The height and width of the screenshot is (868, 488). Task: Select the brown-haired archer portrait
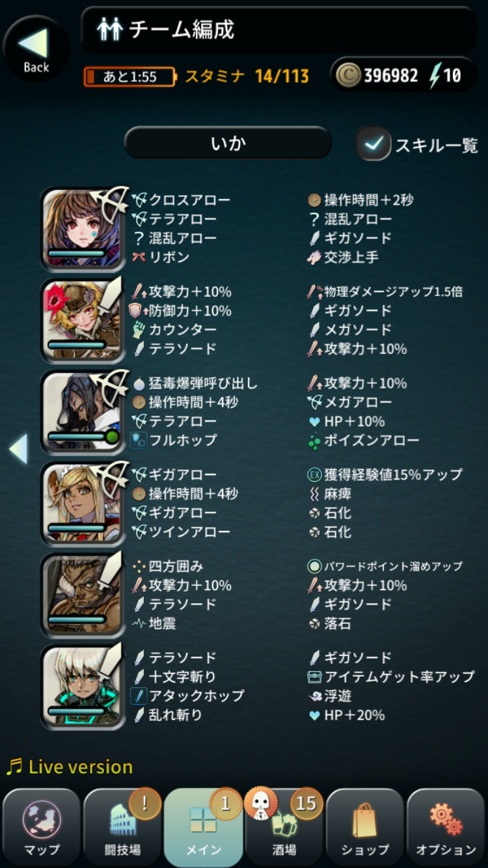tap(83, 228)
